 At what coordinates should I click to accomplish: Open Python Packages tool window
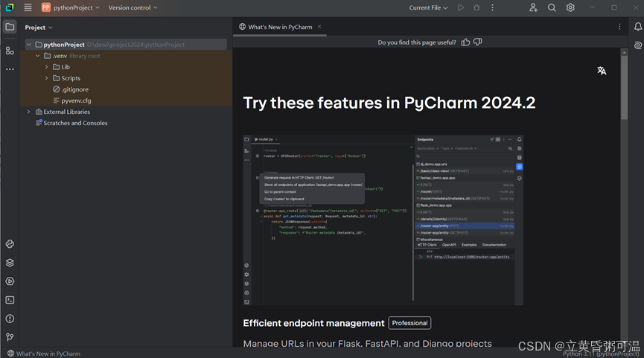pos(10,244)
